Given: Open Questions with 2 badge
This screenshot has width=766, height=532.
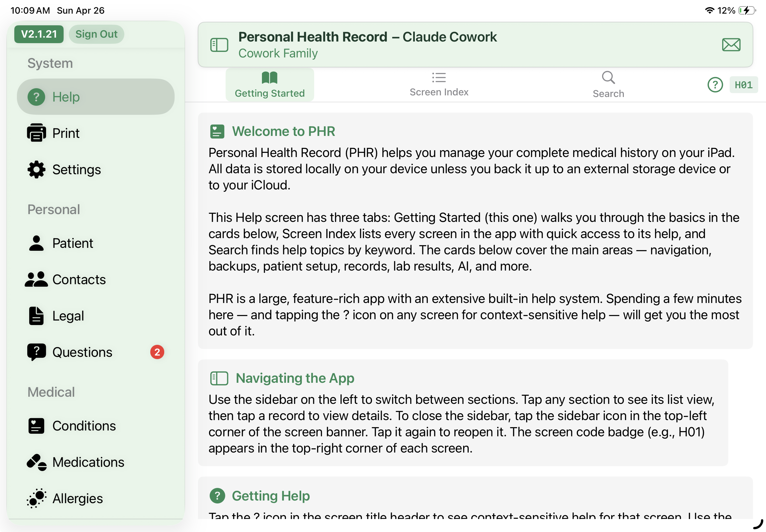Looking at the screenshot, I should [x=96, y=352].
